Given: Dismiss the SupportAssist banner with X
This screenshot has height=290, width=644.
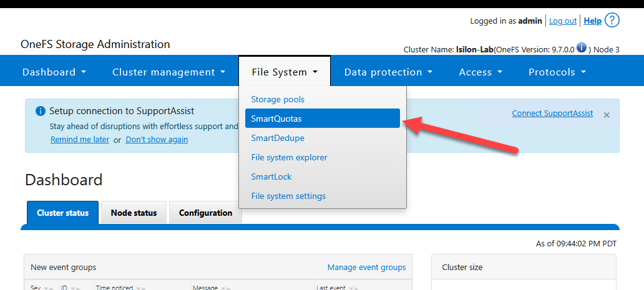Looking at the screenshot, I should tap(607, 115).
